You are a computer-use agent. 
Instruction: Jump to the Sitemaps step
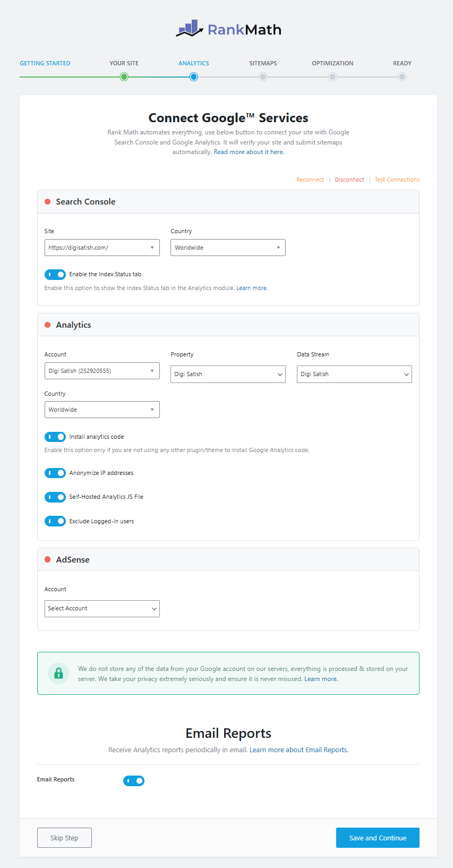[263, 63]
